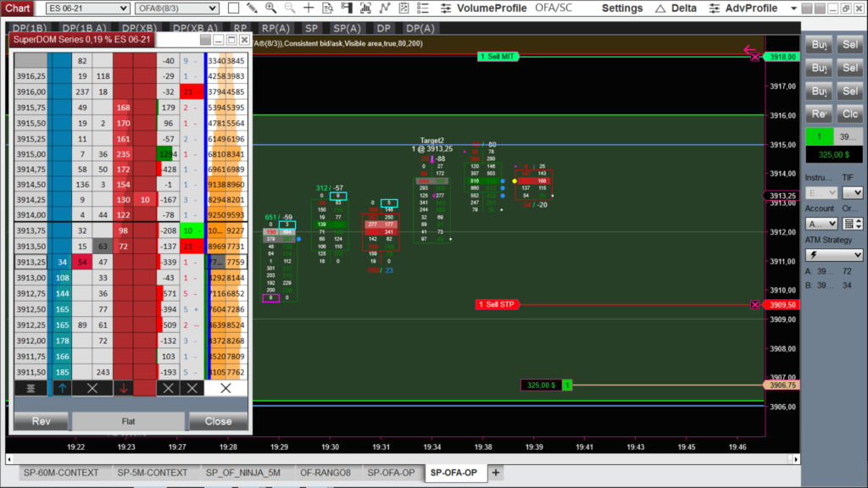Image resolution: width=868 pixels, height=488 pixels.
Task: Select the 1 Sell STP order label
Action: [497, 304]
